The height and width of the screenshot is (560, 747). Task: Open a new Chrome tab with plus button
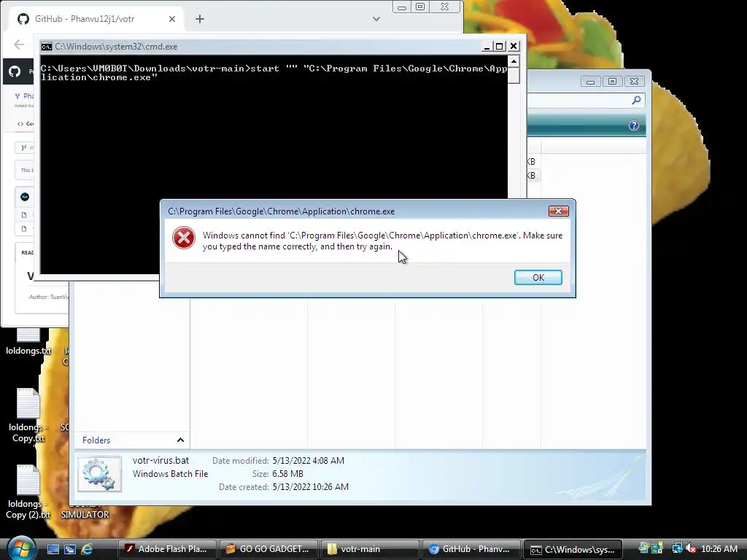click(200, 18)
